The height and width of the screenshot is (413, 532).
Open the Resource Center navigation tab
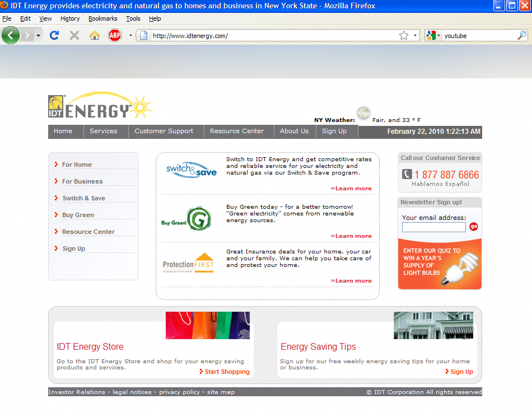pyautogui.click(x=236, y=132)
